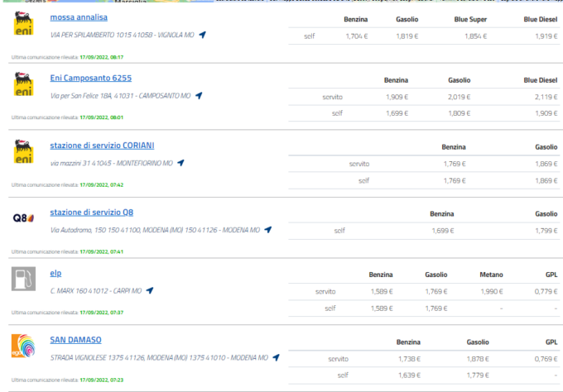The width and height of the screenshot is (563, 392).
Task: Select elp self Benzina price 1,589 €
Action: 382,308
